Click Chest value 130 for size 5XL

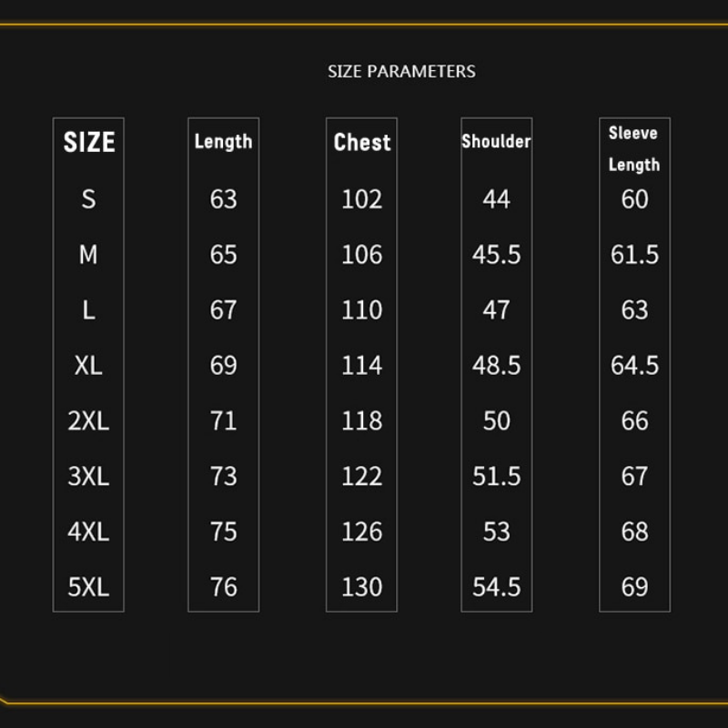(x=361, y=587)
